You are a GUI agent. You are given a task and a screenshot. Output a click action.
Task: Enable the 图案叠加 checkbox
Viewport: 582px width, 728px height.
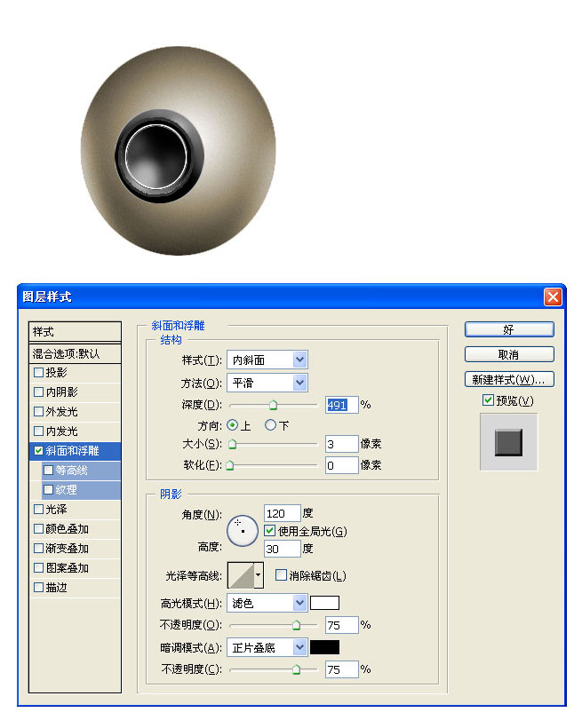point(38,568)
